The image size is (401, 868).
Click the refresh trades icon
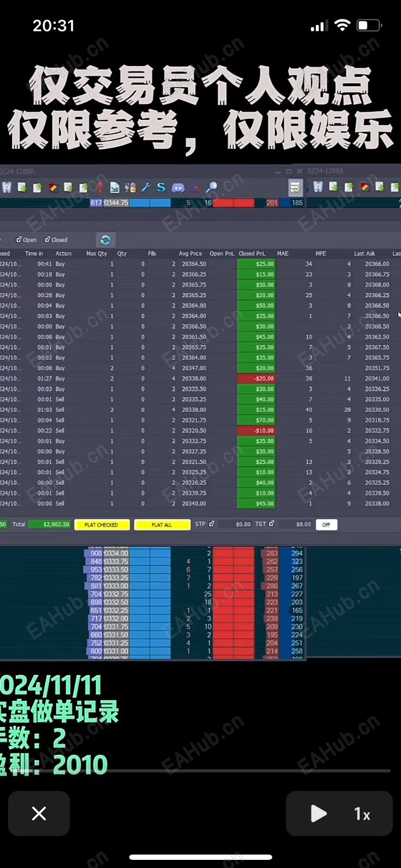tap(105, 240)
